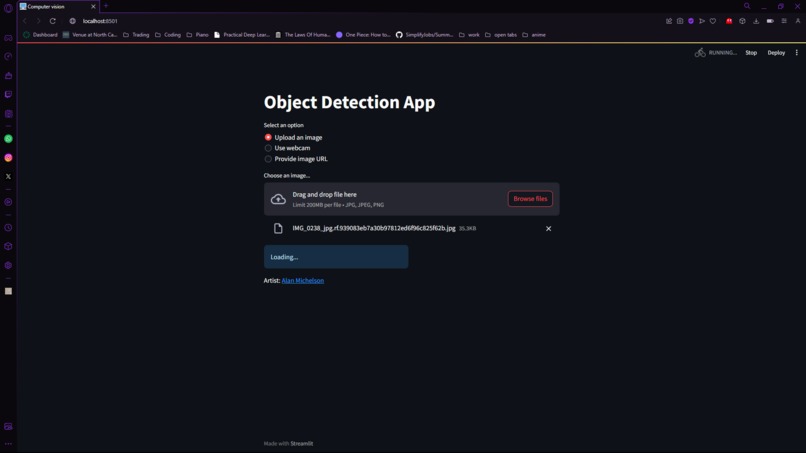Open the Player icon in the sidebar
The height and width of the screenshot is (453, 806).
(x=8, y=202)
